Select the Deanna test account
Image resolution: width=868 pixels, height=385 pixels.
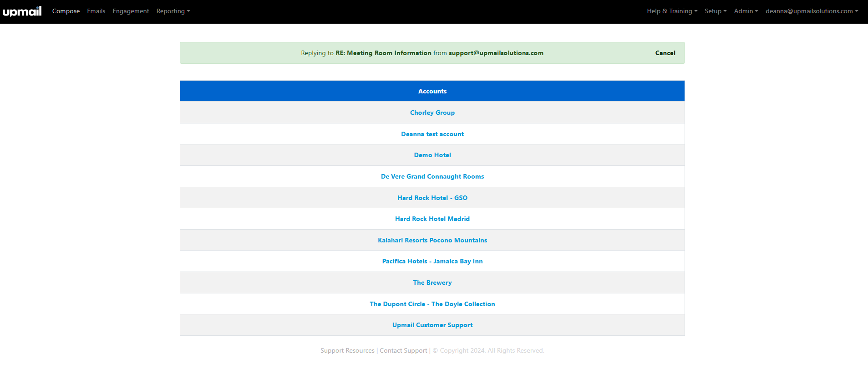(432, 134)
